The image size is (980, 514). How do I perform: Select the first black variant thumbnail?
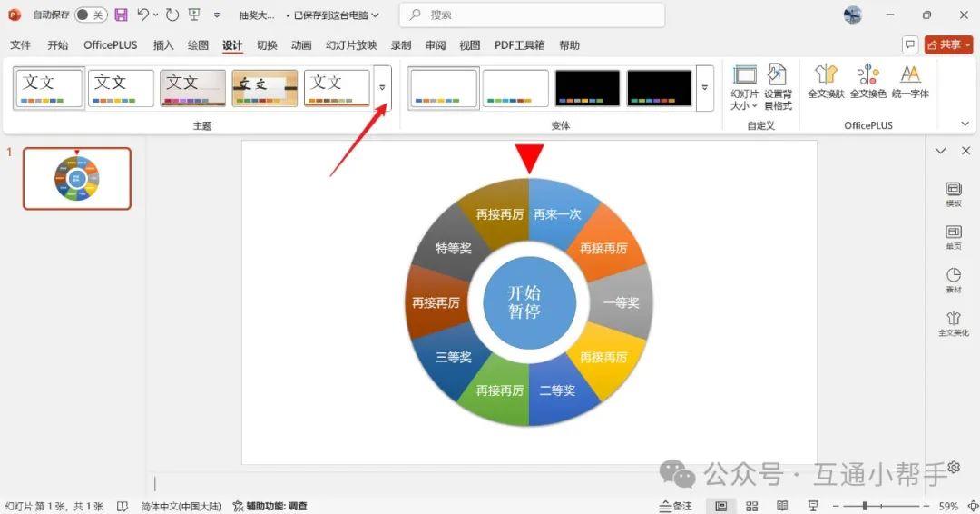587,88
